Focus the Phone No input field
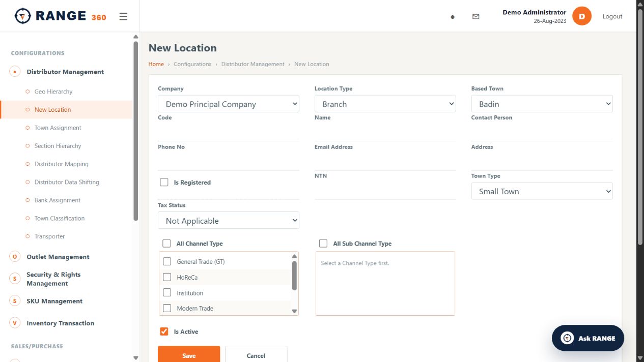The image size is (644, 362). (229, 162)
